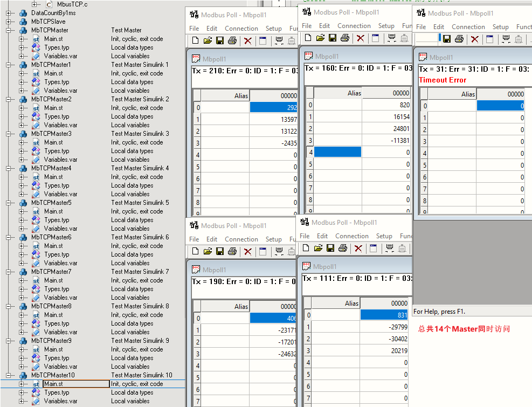Viewport: 532px width, 407px height.
Task: Click 'Test Master Simulink 2' description
Action: [x=140, y=99]
